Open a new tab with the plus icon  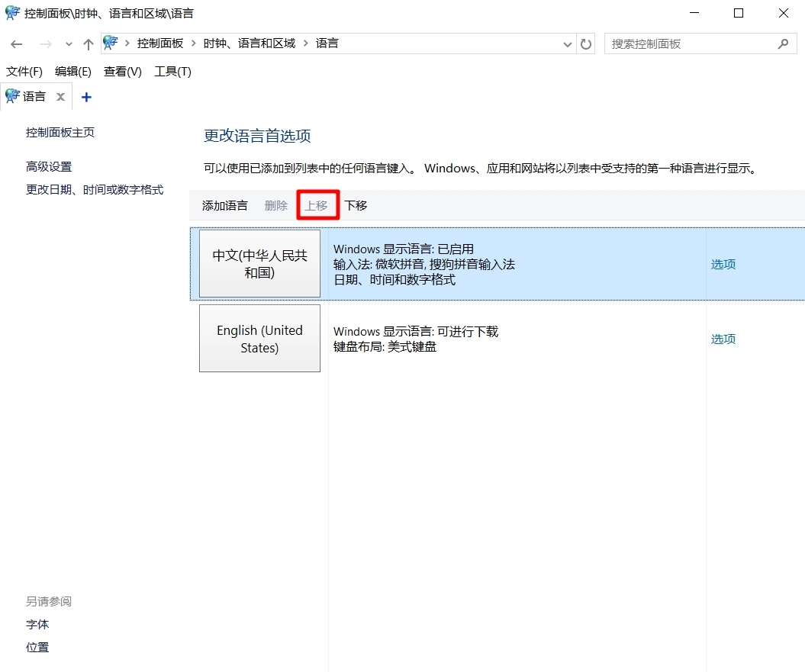pyautogui.click(x=85, y=96)
